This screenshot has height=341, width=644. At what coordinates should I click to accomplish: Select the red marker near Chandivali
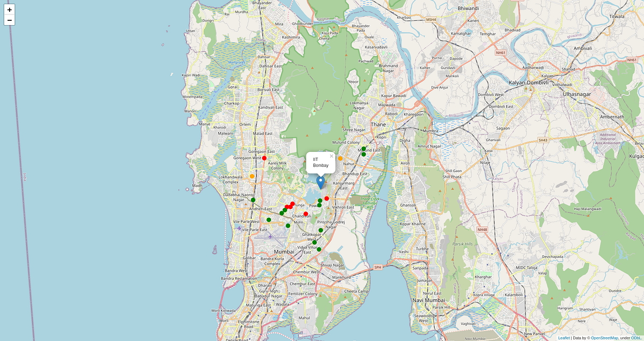305,213
